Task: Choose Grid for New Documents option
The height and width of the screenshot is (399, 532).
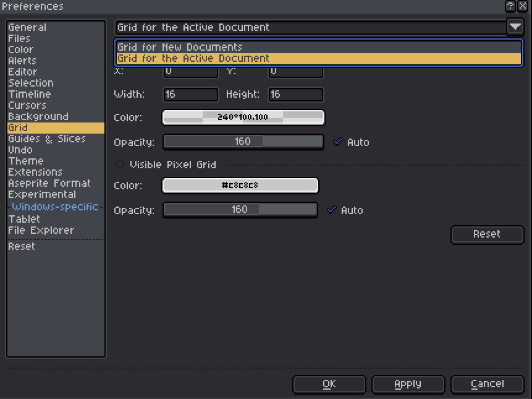Action: click(180, 47)
